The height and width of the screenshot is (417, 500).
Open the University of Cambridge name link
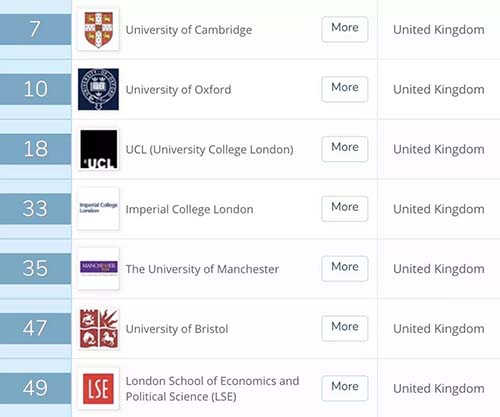(189, 30)
